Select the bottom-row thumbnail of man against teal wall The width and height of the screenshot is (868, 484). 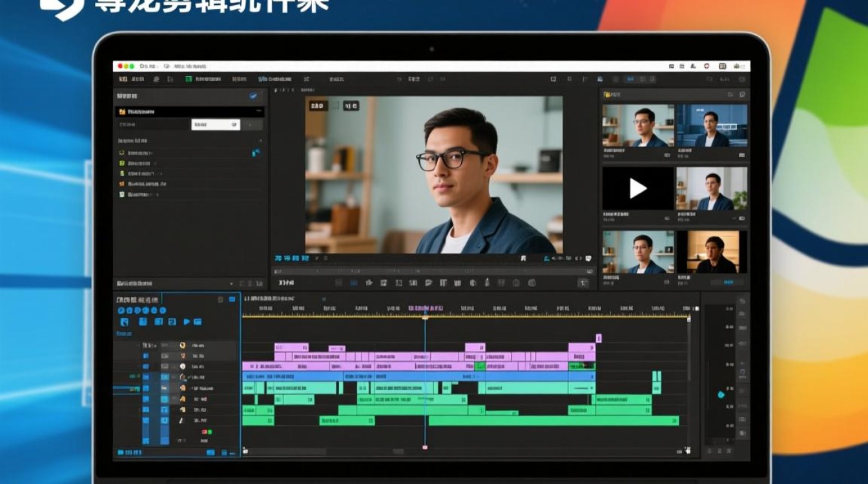pyautogui.click(x=638, y=252)
